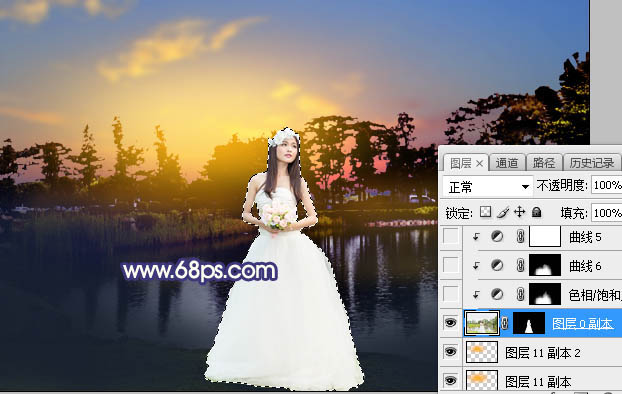The image size is (622, 394).
Task: Select 曲线 5 layer mask thumbnail
Action: click(x=545, y=236)
